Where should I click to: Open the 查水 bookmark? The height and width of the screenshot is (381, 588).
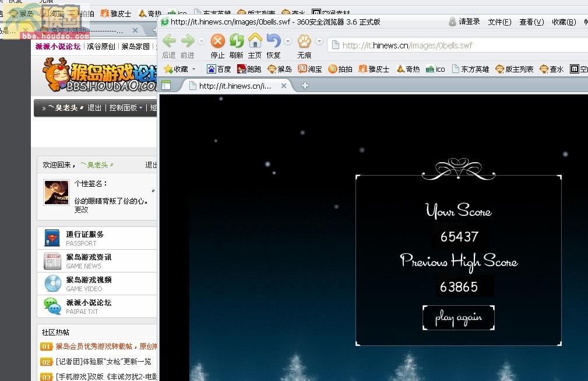pos(552,69)
